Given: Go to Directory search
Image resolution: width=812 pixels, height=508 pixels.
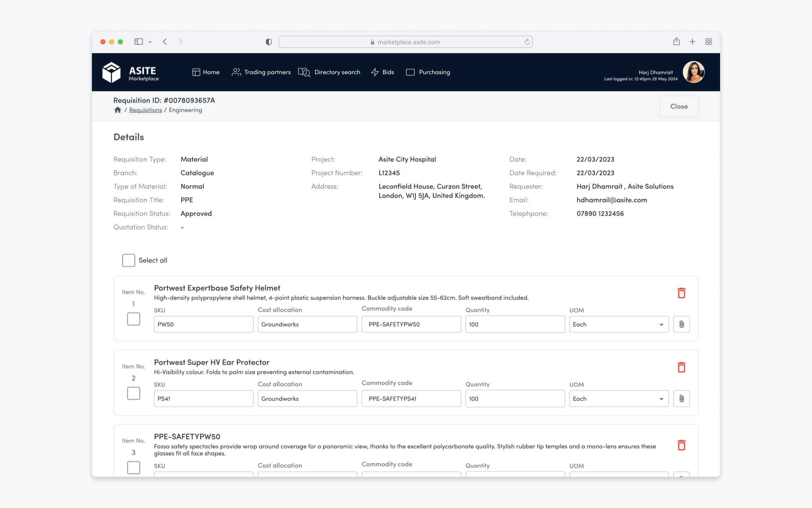Looking at the screenshot, I should pos(329,72).
